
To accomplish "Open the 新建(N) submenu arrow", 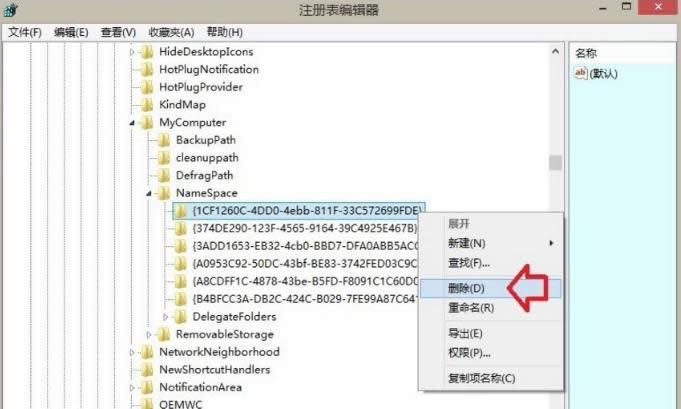I will (x=551, y=243).
